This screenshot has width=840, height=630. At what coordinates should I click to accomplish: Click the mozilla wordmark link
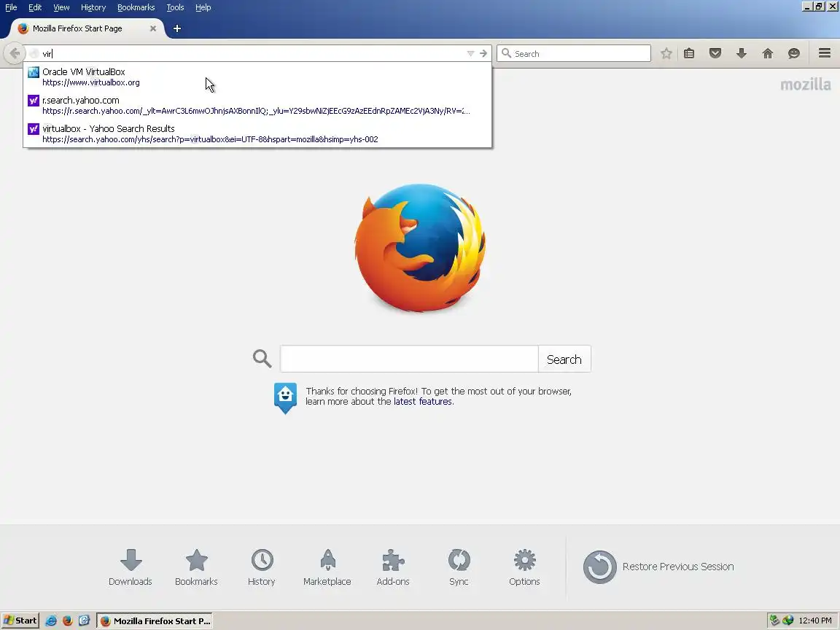805,84
